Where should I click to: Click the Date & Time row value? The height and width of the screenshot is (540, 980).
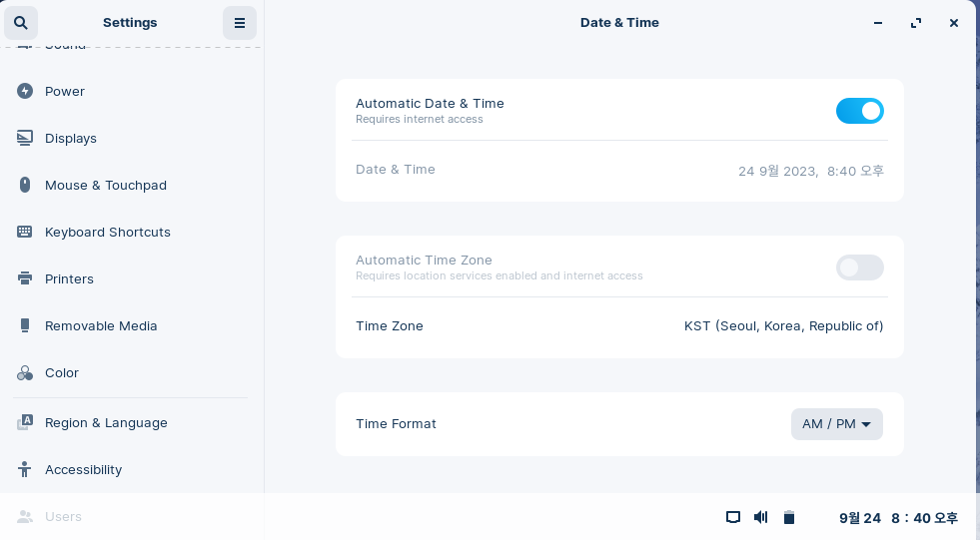coord(810,171)
